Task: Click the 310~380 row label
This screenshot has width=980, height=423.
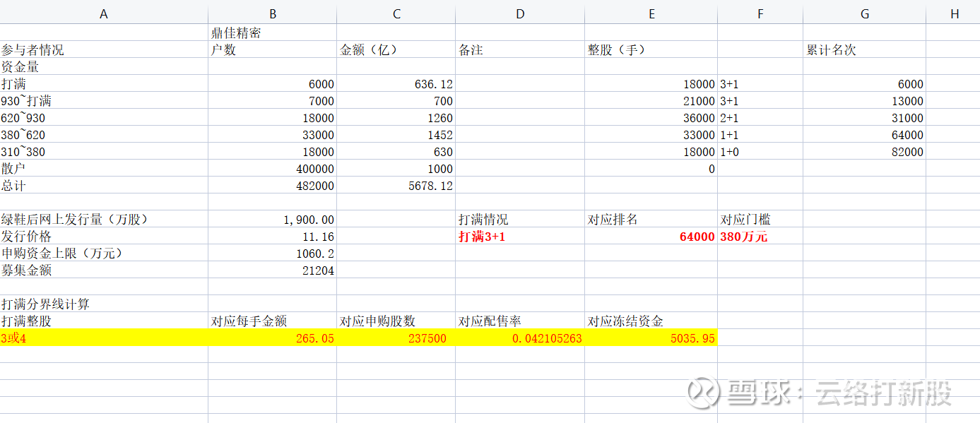Action: 104,151
